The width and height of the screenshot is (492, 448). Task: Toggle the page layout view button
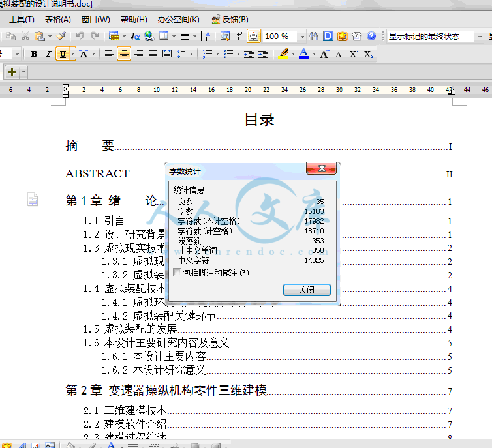click(x=254, y=36)
